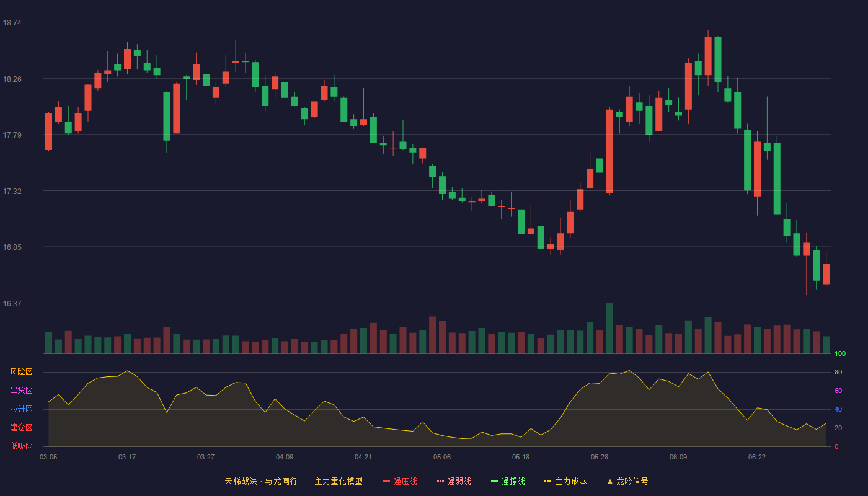Click the 06-22 date label
The width and height of the screenshot is (868, 496).
point(757,457)
